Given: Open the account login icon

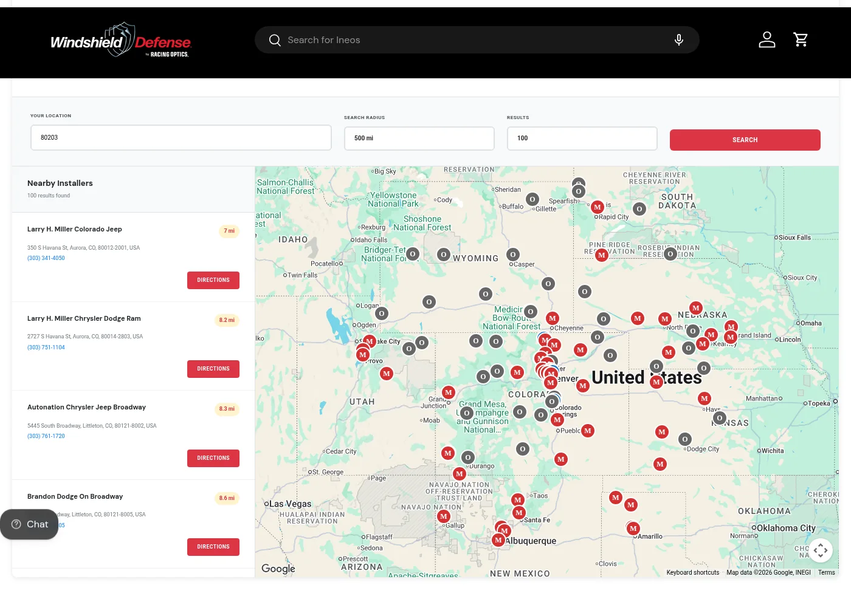Looking at the screenshot, I should coord(767,39).
